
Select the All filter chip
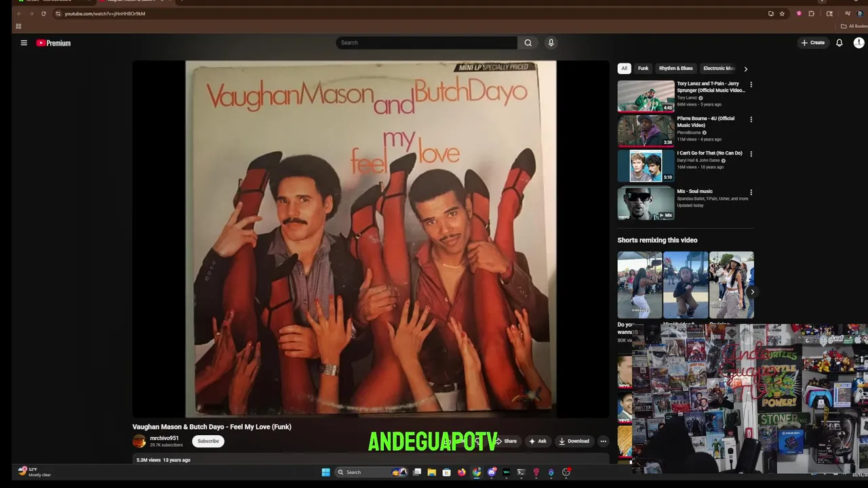coord(625,68)
